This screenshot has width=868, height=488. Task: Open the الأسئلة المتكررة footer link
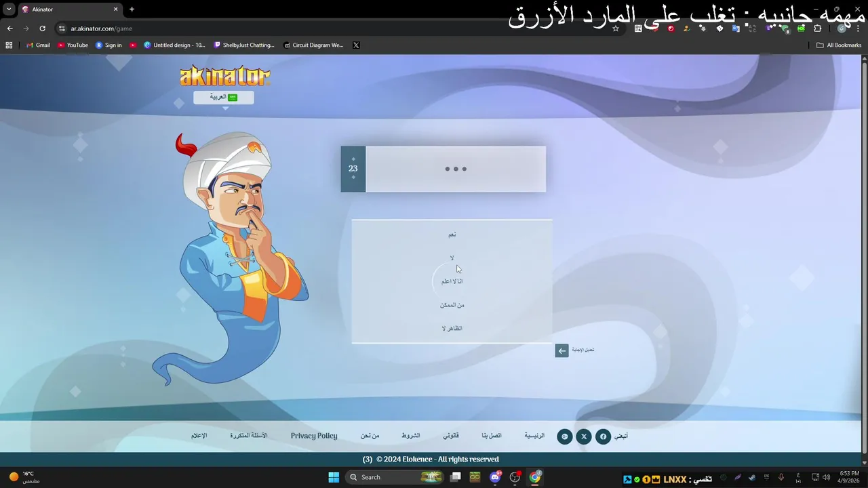[249, 436]
